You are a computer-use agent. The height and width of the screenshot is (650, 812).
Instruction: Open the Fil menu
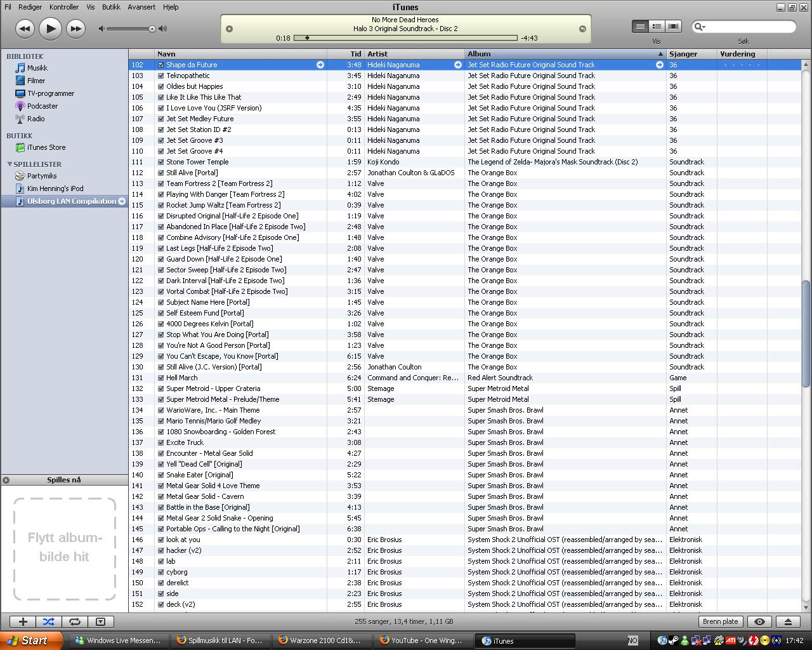8,7
